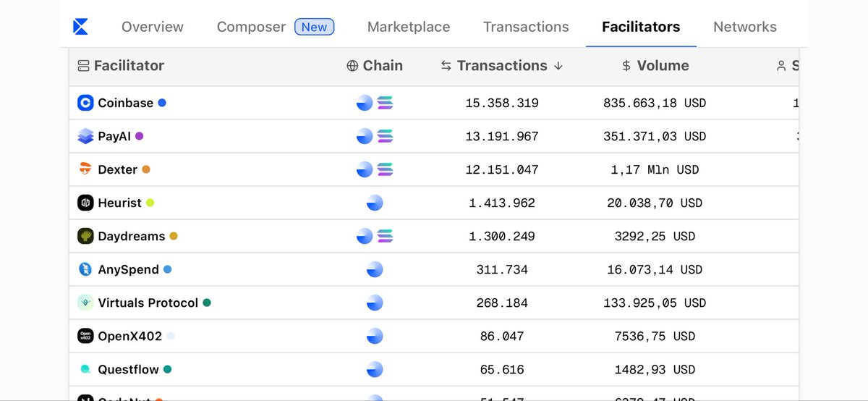Click the 7536,75 USD volume value
Viewport: 868px width, 401px height.
[x=655, y=336]
